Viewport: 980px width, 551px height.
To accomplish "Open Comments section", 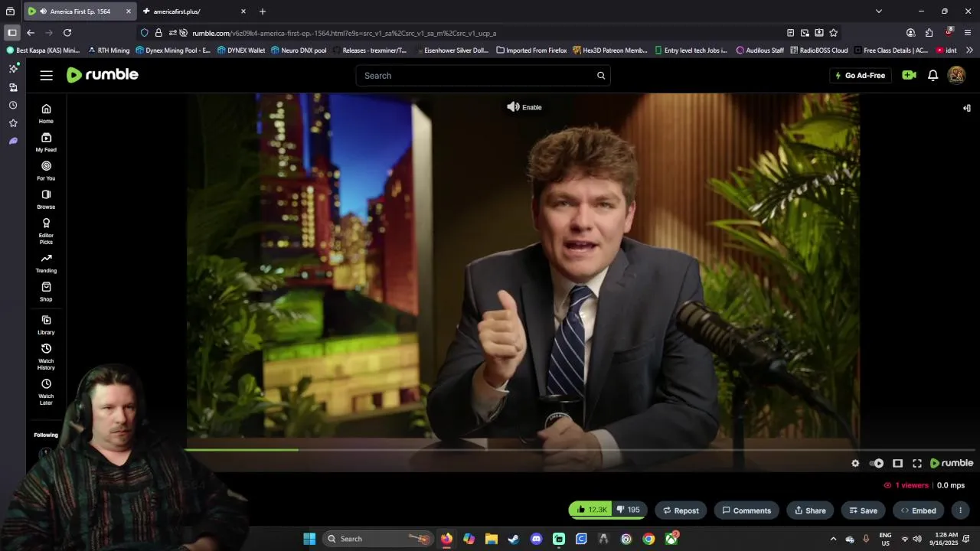I will point(746,510).
